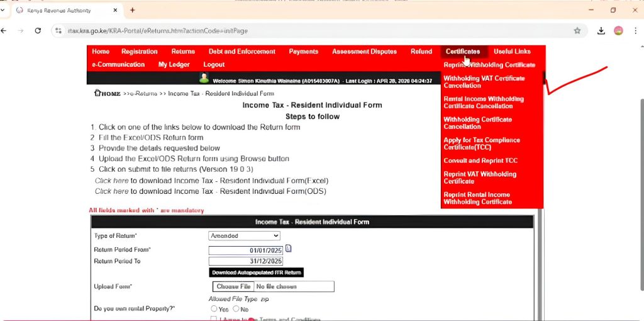
Task: Select Withholding Certificate Cancellation entry
Action: (x=478, y=123)
